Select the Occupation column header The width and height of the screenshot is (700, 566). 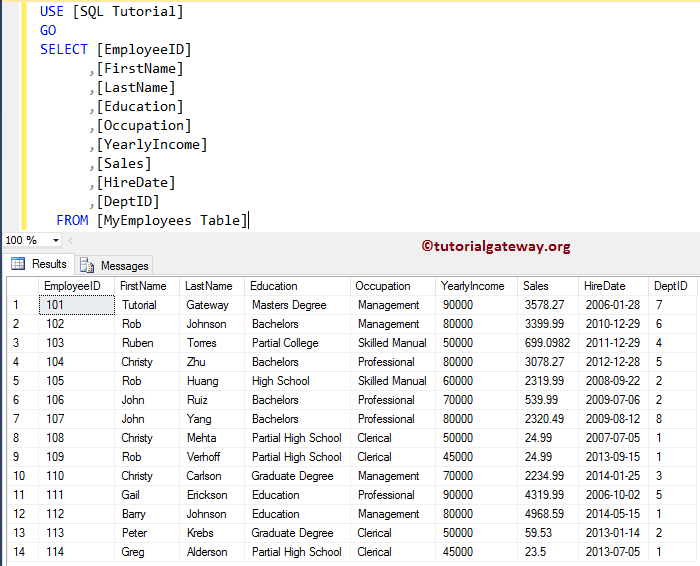(382, 286)
